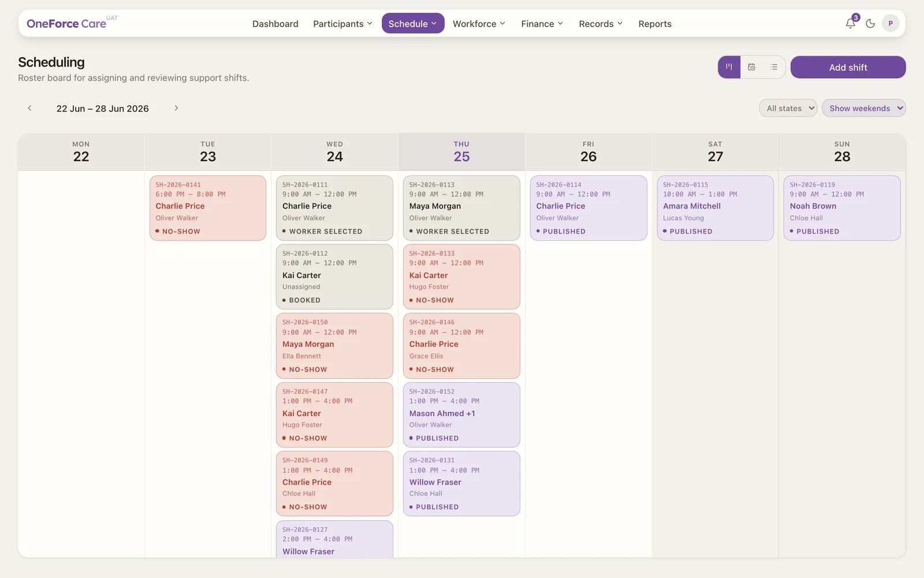Switch to the calendar view icon
Viewport: 924px width, 578px height.
pos(751,67)
